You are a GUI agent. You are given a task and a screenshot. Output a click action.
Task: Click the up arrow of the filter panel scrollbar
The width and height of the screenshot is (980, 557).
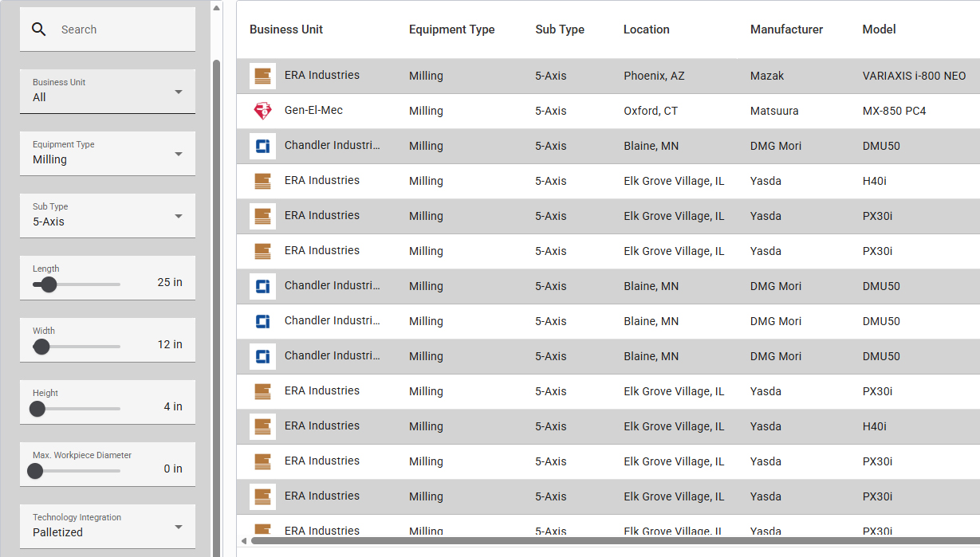click(x=216, y=7)
